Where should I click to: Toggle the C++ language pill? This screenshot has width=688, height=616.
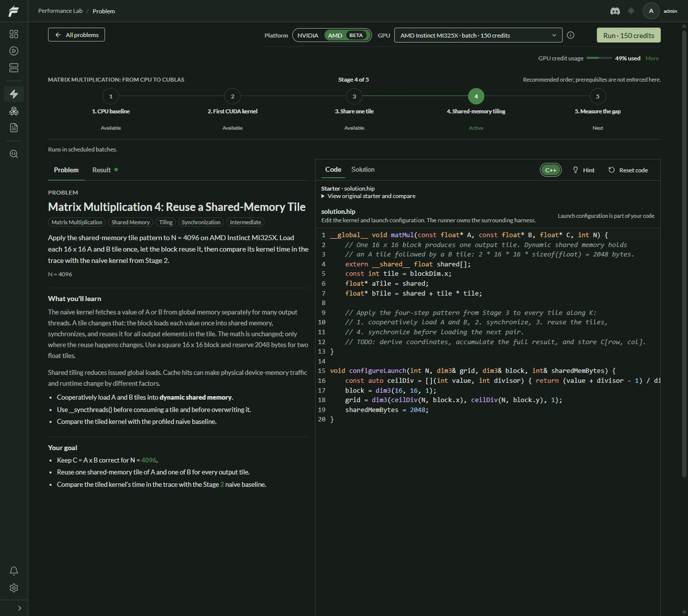551,170
